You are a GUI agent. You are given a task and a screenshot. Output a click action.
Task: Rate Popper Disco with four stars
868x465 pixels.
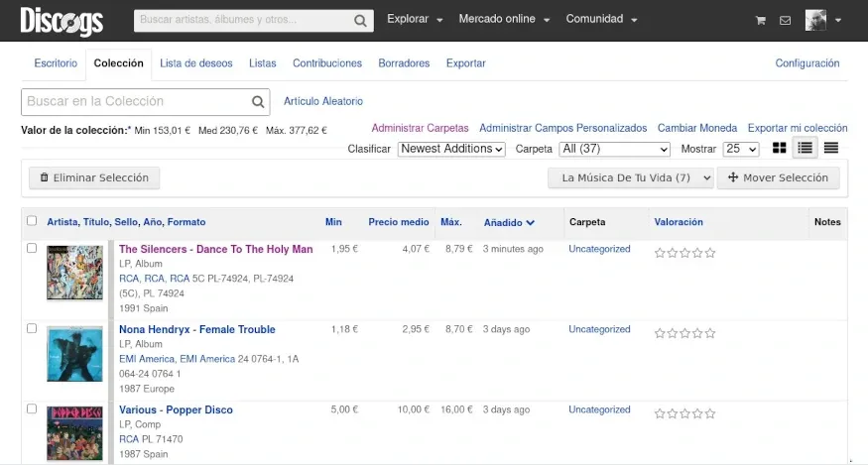tap(697, 413)
